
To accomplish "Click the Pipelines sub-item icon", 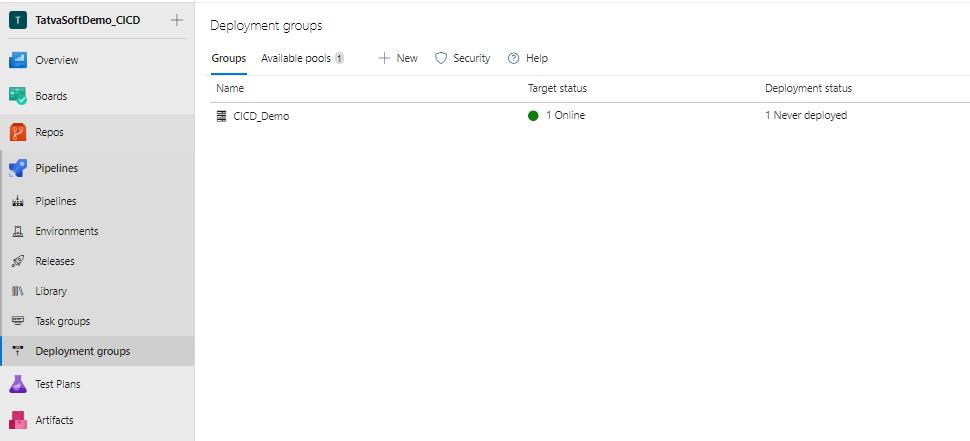I will tap(18, 201).
